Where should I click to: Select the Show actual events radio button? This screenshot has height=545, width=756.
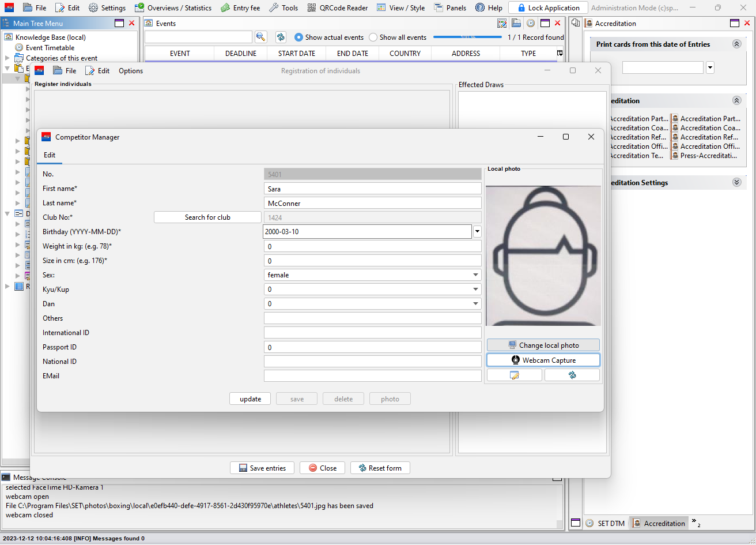298,37
